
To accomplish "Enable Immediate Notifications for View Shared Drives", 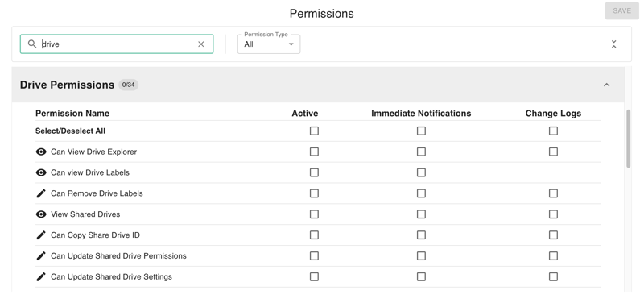I will click(421, 214).
